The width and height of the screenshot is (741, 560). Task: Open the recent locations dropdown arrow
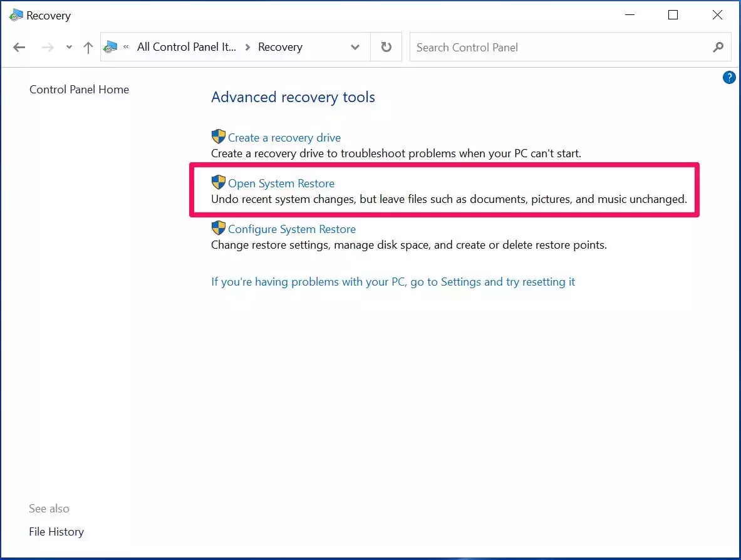(69, 48)
